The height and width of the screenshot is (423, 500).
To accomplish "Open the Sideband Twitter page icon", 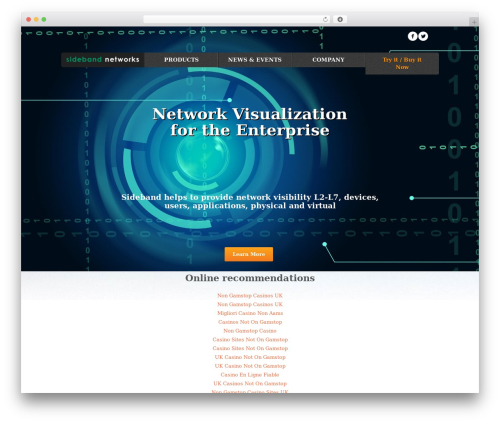I will 423,36.
